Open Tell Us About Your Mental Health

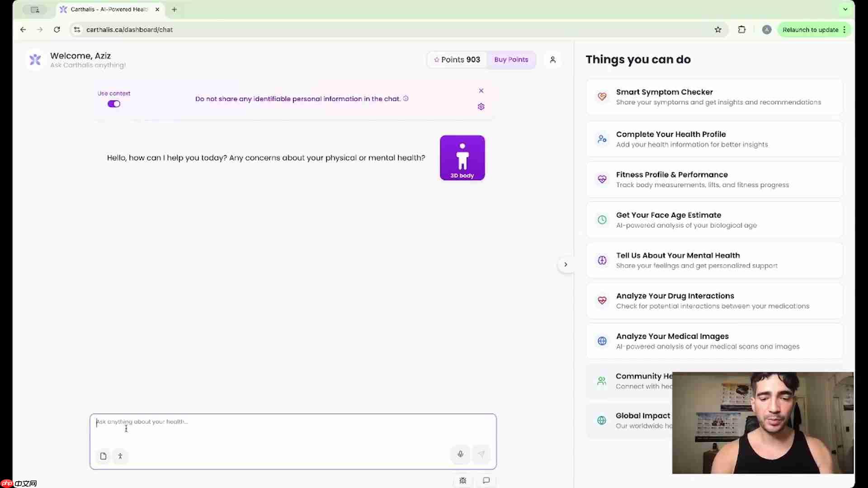click(x=714, y=260)
